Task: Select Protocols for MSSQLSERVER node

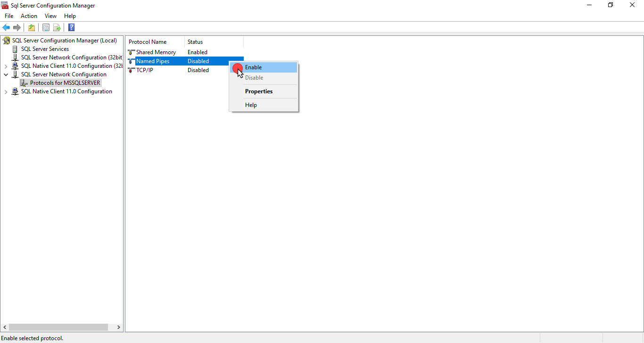Action: (x=64, y=82)
